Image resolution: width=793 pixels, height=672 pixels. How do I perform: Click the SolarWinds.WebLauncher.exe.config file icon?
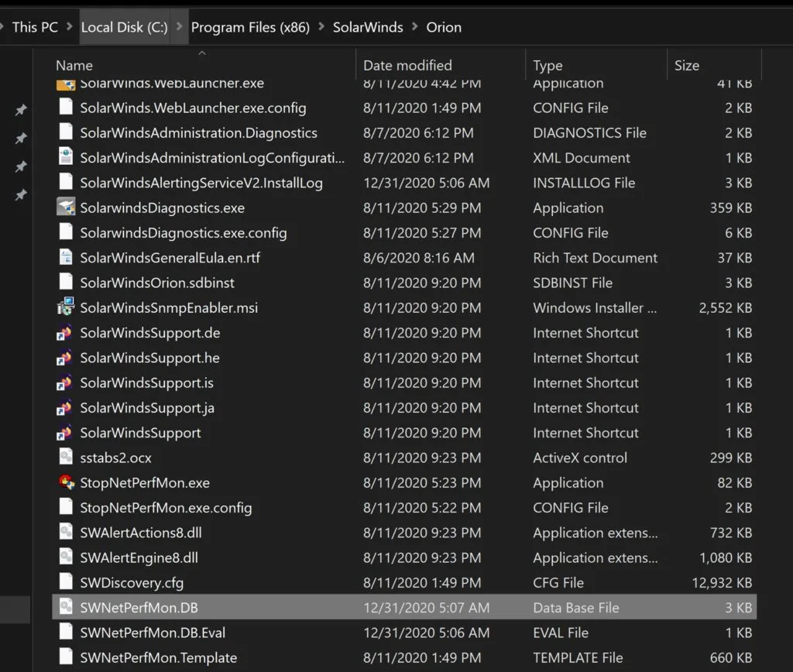pyautogui.click(x=66, y=107)
